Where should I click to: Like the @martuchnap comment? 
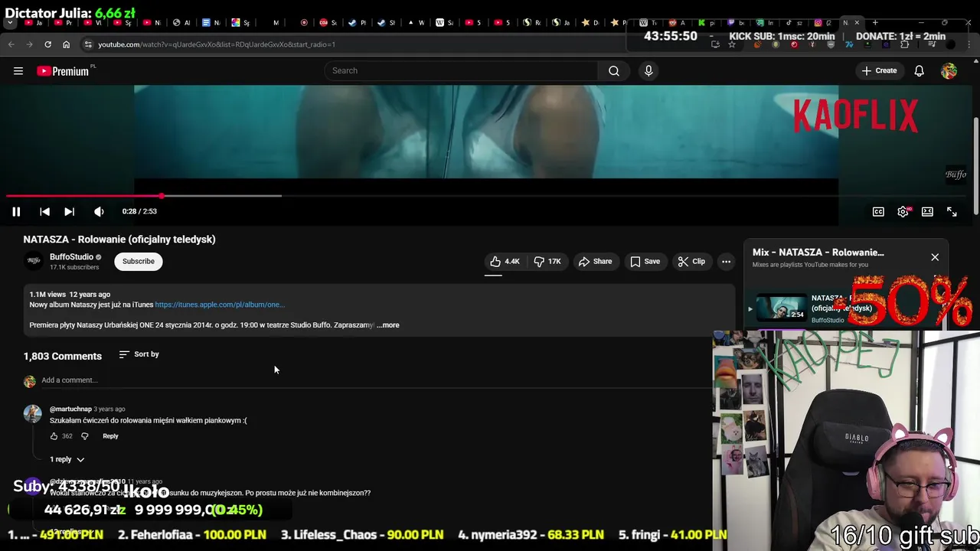pyautogui.click(x=54, y=436)
